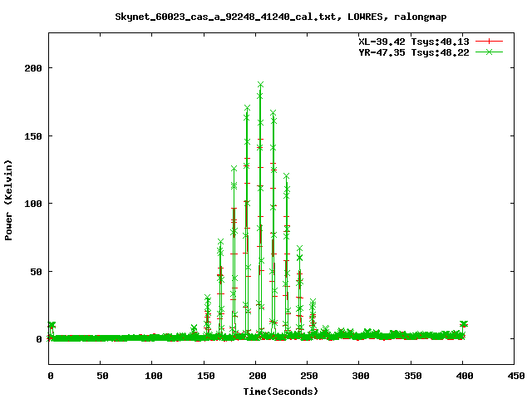Click the 100 x-axis tick label
The image size is (532, 399).
[154, 376]
